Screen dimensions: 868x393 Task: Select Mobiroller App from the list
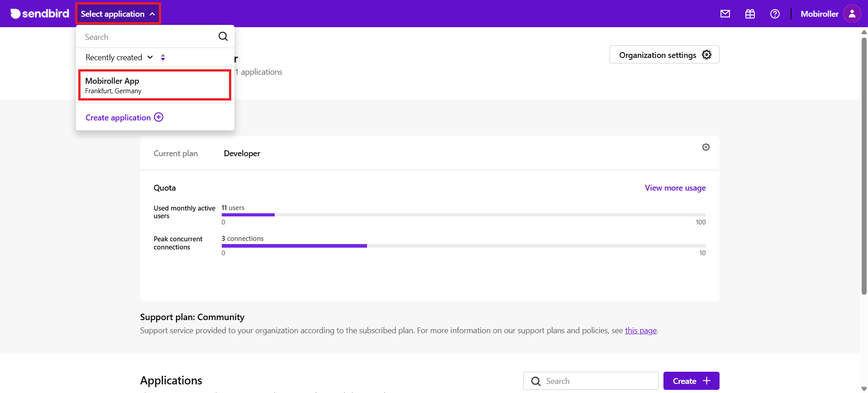(x=155, y=85)
